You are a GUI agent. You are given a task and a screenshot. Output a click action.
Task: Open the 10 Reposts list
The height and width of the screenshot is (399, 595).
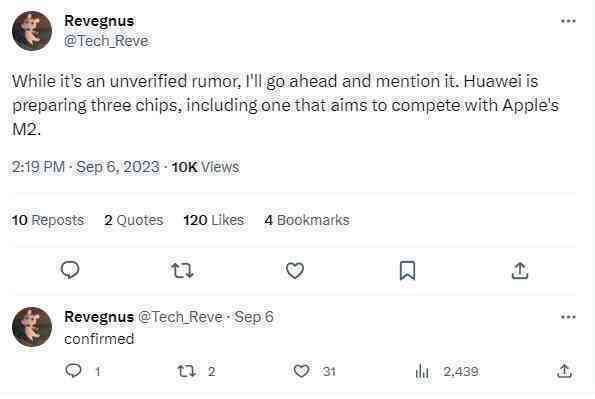[x=48, y=220]
